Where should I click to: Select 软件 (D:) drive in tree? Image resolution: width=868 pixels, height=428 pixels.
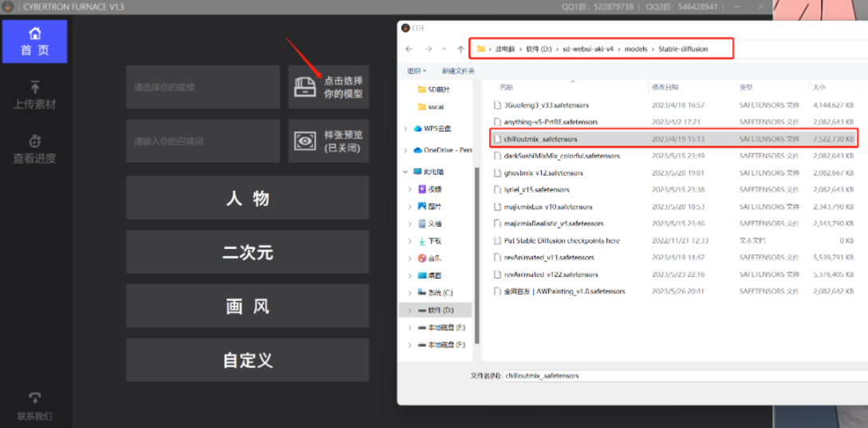point(435,310)
